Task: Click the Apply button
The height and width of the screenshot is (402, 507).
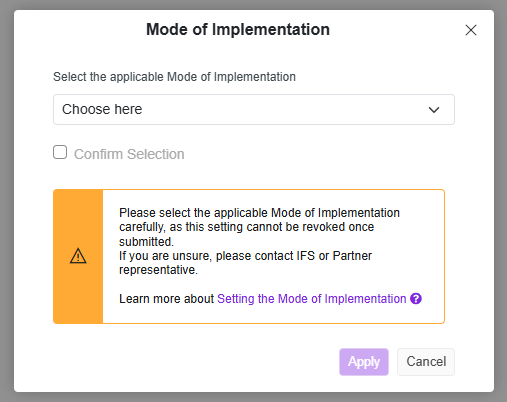Action: click(x=364, y=362)
